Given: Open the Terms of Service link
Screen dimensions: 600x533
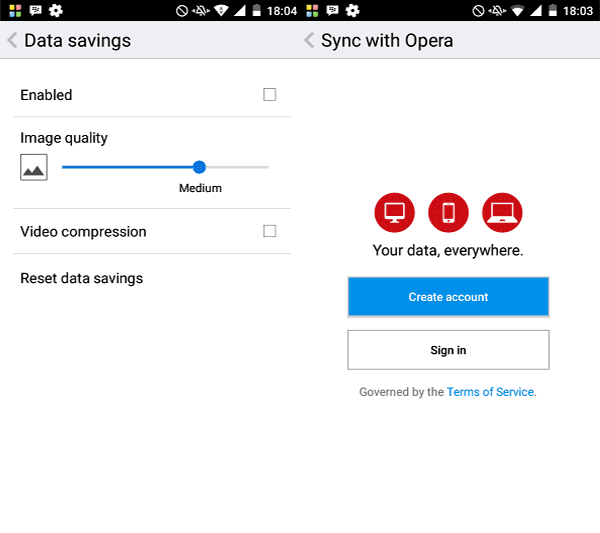Looking at the screenshot, I should coord(491,392).
